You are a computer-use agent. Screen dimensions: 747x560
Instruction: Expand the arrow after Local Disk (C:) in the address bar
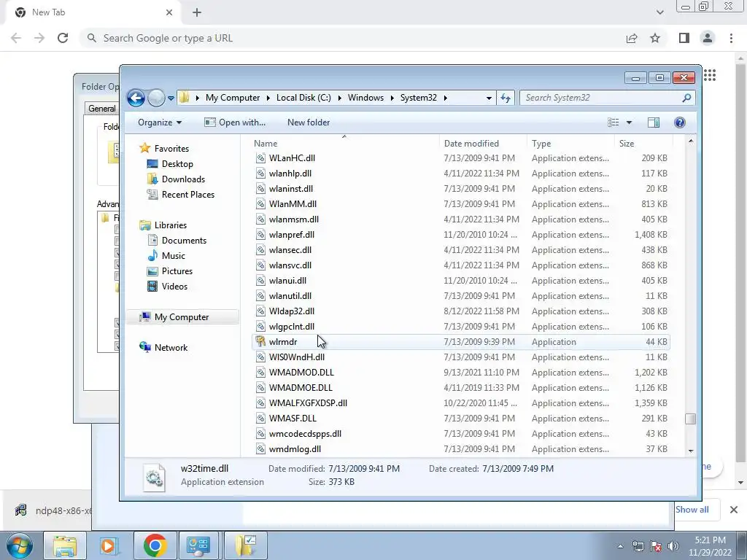pos(339,98)
